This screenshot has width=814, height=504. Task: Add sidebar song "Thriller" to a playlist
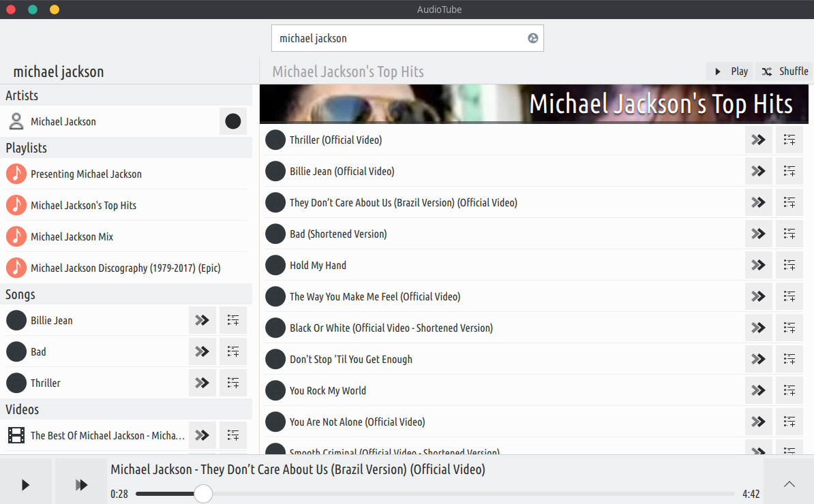click(232, 383)
